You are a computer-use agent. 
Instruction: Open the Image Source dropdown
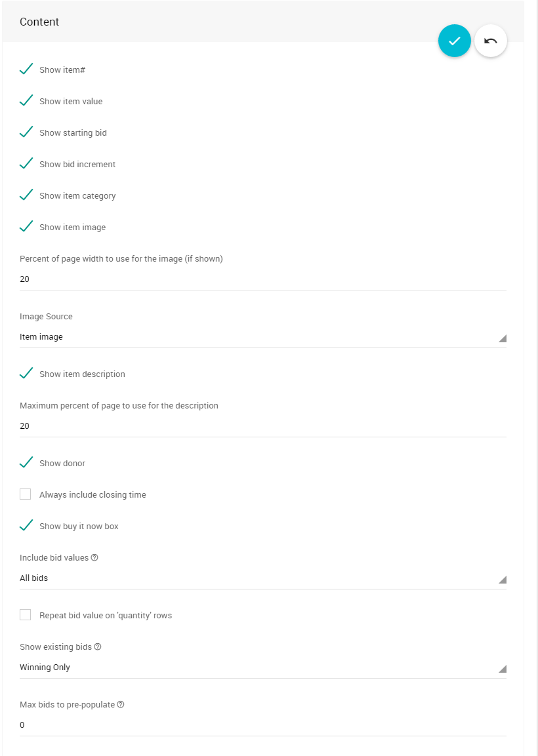(262, 337)
